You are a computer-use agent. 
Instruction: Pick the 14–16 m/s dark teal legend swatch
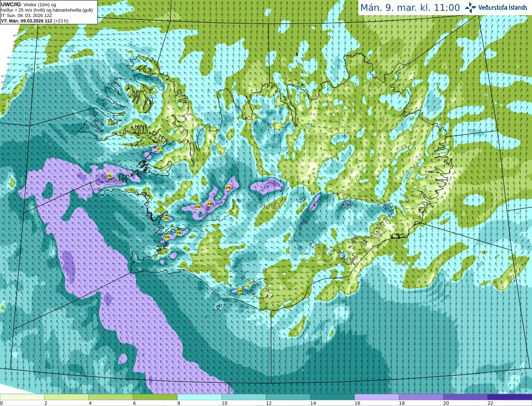tap(332, 397)
